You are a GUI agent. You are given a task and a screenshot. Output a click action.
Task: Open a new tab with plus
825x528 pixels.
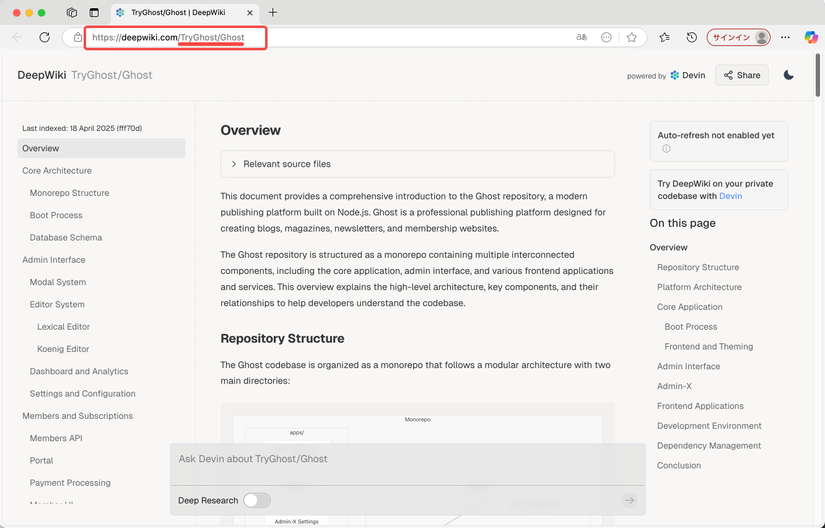(273, 13)
